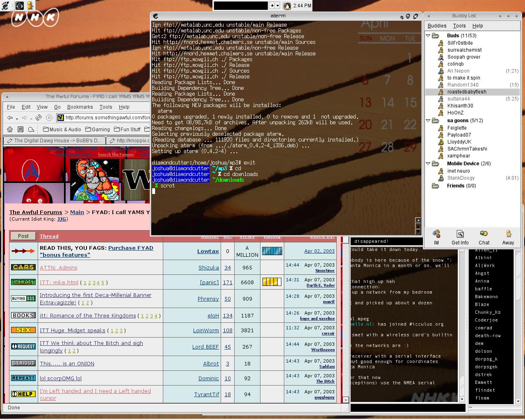Open Lowtax author profile link

208,251
